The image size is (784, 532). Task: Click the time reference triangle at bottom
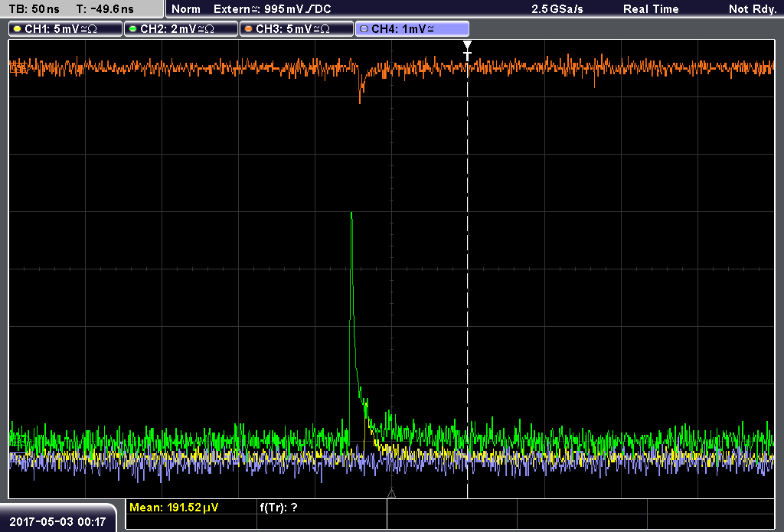(x=391, y=493)
